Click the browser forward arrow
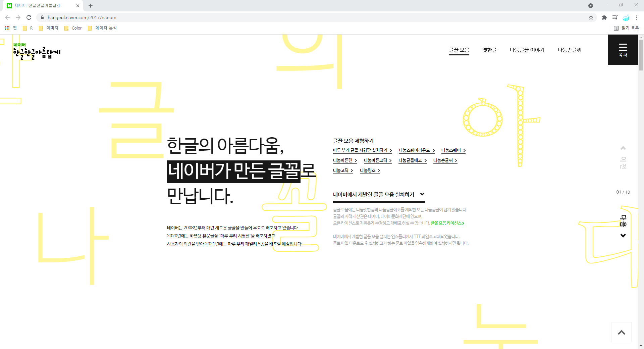Image resolution: width=644 pixels, height=349 pixels. click(x=18, y=17)
